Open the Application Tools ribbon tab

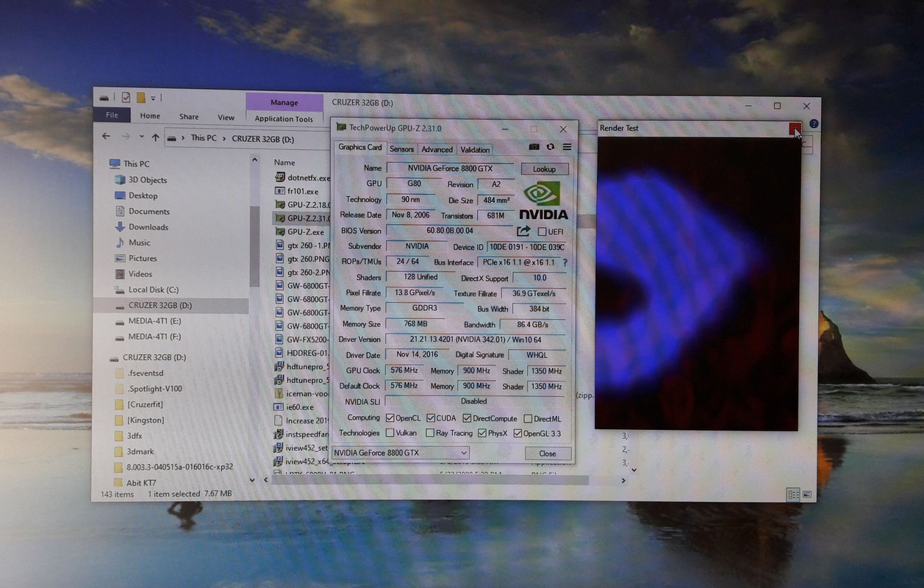pyautogui.click(x=284, y=118)
